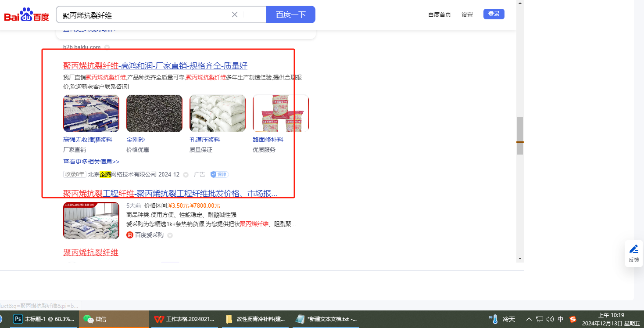This screenshot has height=328, width=644.
Task: Expand the dropdown arrow beside 百度爱采购
Action: (x=170, y=235)
